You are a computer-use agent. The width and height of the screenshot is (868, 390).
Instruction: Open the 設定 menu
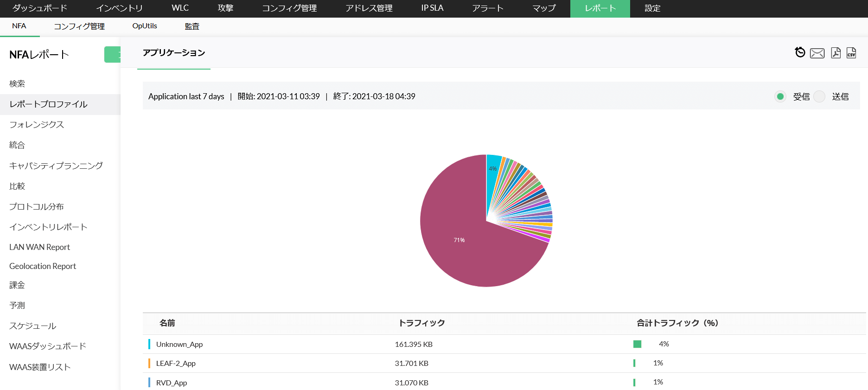point(652,8)
